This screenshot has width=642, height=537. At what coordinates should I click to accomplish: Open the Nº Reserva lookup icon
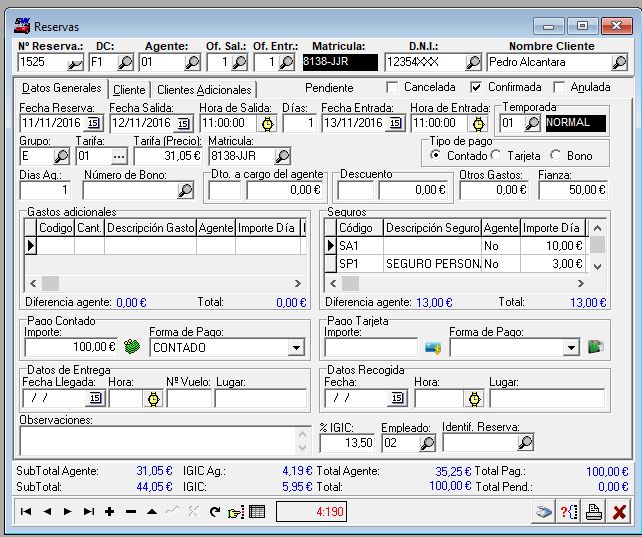tap(75, 63)
